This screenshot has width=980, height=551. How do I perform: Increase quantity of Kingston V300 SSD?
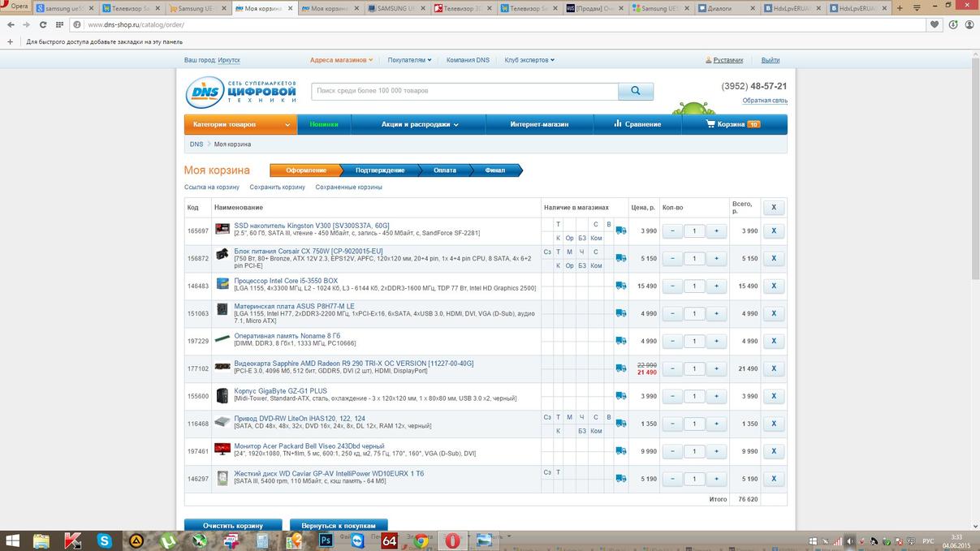[716, 231]
